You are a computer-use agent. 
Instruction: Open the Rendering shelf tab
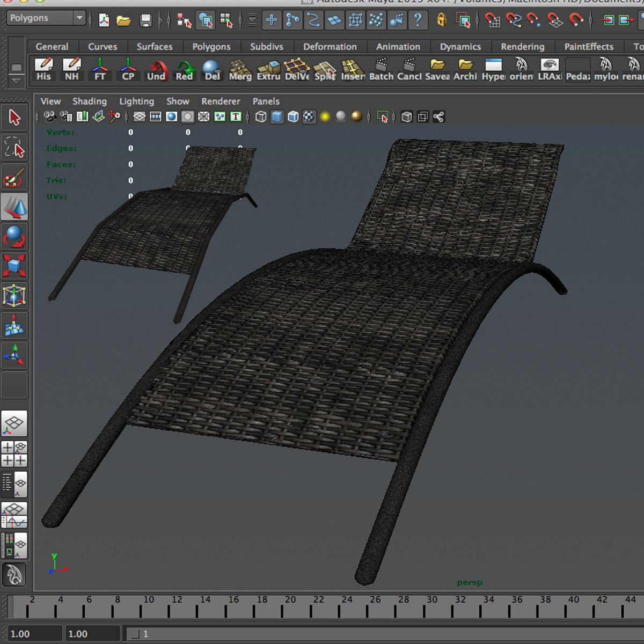[x=523, y=47]
